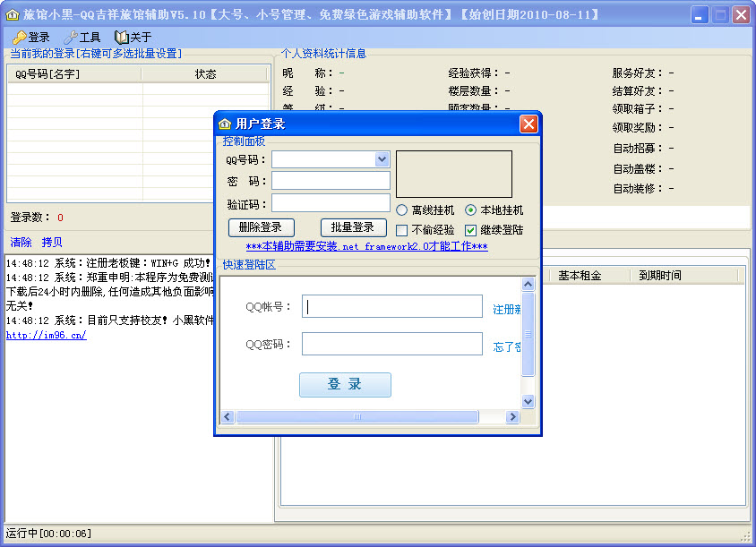Screen dimensions: 756x547
Task: Click the 状态 column header
Action: click(205, 73)
